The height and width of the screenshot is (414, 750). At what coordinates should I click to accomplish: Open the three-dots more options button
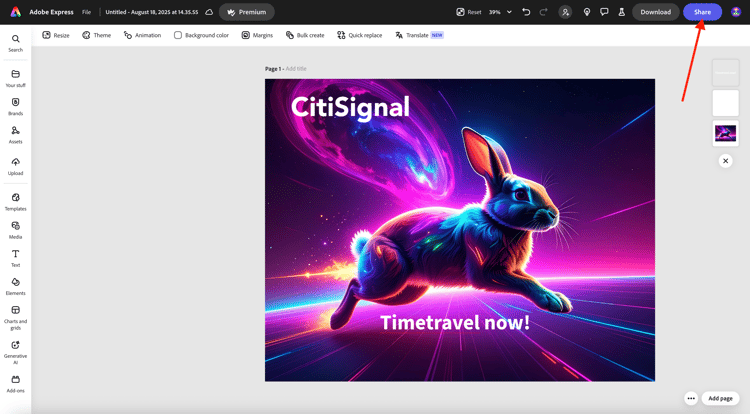pos(691,398)
